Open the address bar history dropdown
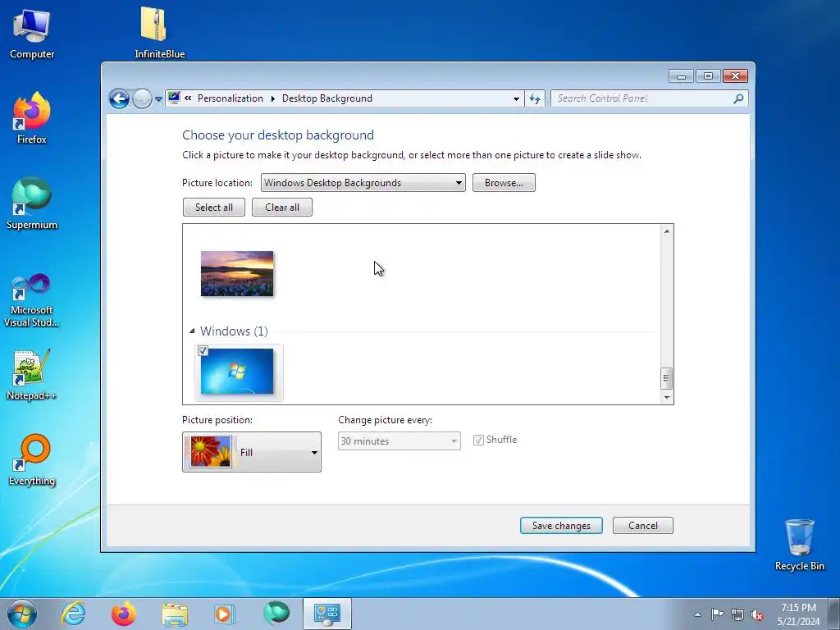The width and height of the screenshot is (840, 630). [x=516, y=98]
